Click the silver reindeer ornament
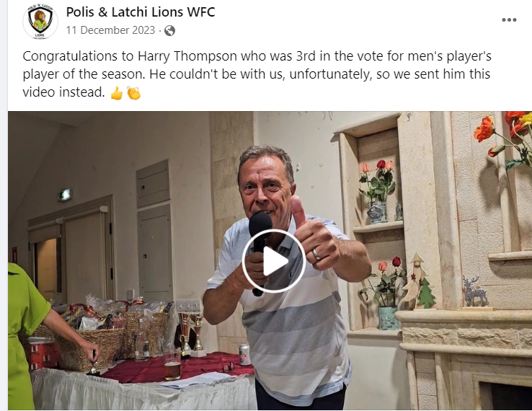 click(474, 291)
